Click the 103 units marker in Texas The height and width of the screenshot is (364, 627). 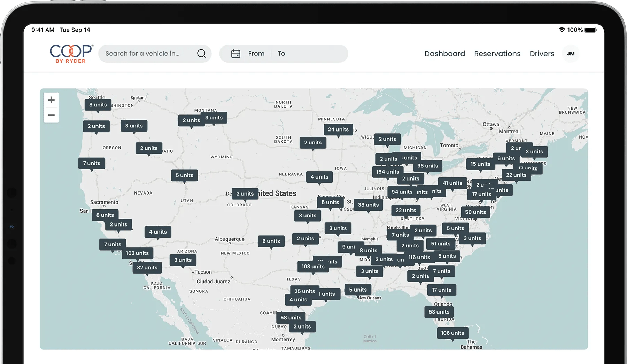pos(313,267)
